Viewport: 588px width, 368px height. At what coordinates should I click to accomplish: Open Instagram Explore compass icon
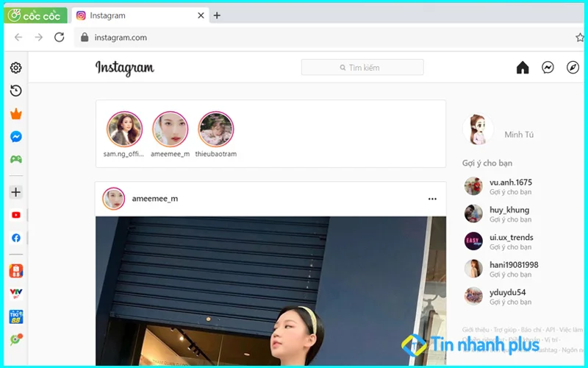573,68
